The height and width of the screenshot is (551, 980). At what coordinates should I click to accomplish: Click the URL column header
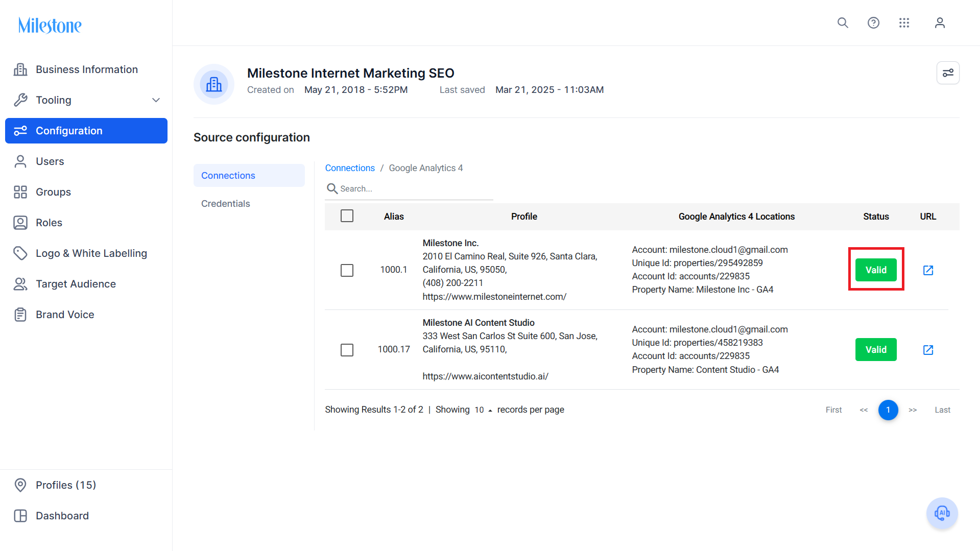(928, 217)
